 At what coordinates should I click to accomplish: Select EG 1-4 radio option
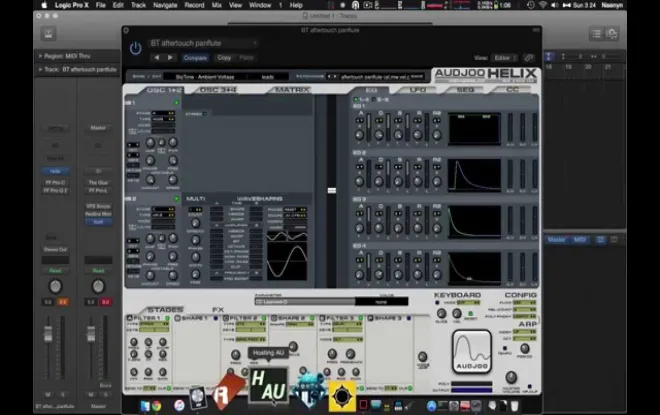(356, 100)
